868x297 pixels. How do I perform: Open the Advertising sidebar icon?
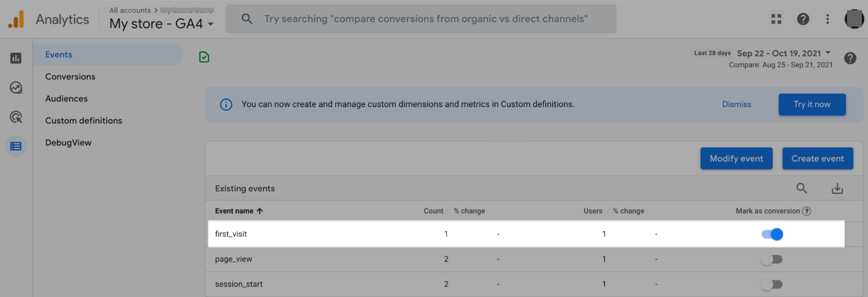click(15, 117)
